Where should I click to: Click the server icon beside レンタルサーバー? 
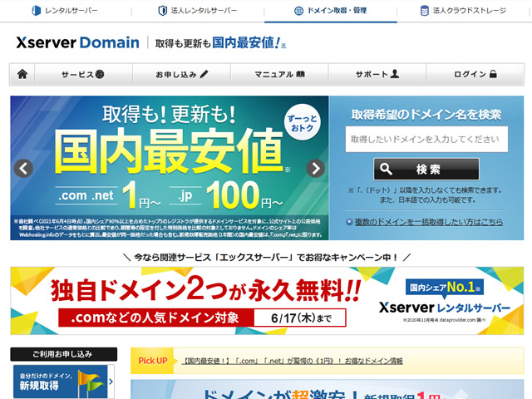pyautogui.click(x=36, y=11)
